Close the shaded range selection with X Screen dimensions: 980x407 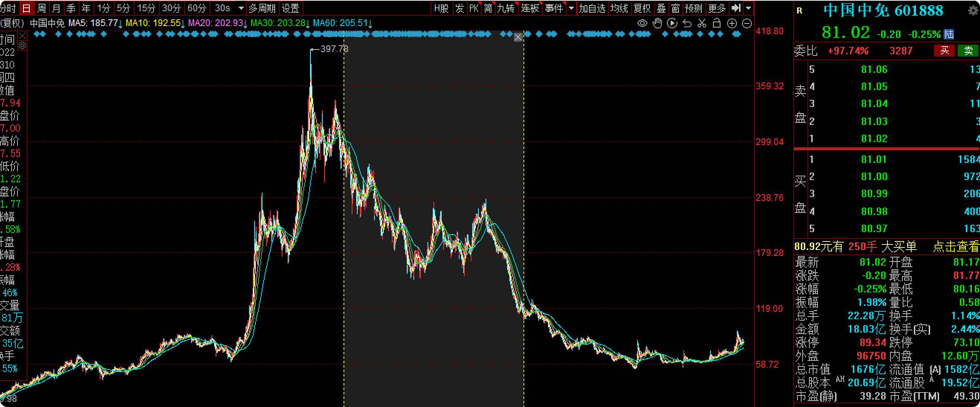coord(518,37)
